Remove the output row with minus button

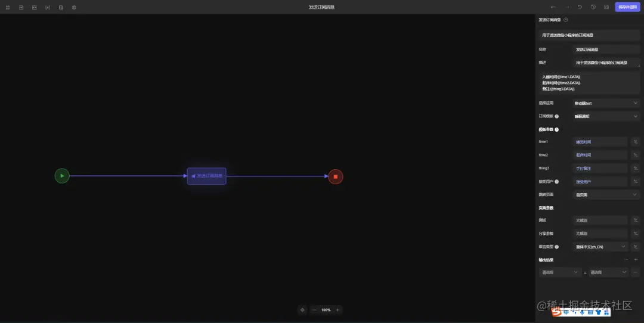(636, 272)
